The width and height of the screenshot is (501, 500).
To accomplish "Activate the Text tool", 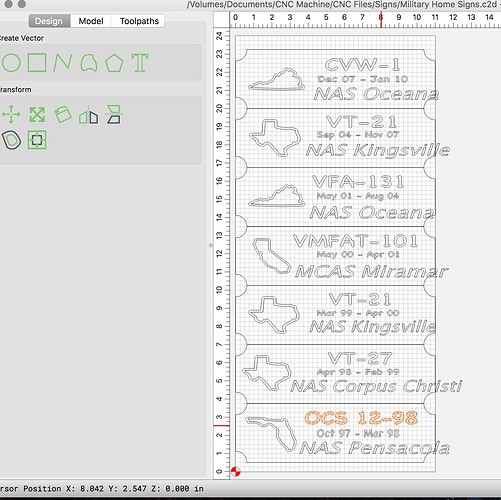I will [x=140, y=63].
